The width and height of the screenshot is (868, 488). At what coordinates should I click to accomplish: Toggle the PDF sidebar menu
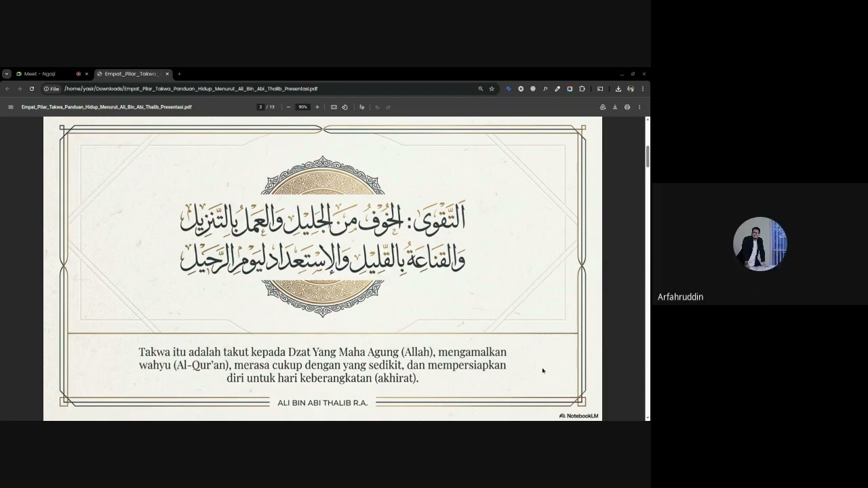click(11, 107)
